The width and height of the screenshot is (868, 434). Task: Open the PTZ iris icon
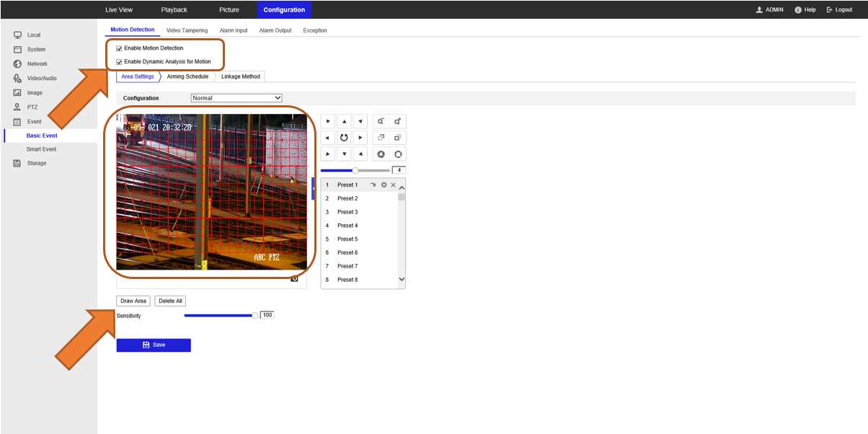(381, 154)
